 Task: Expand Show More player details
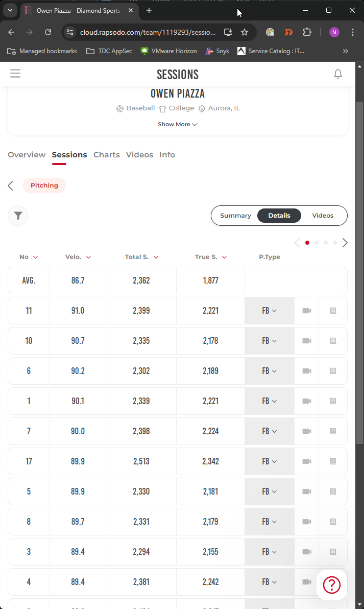tap(177, 124)
